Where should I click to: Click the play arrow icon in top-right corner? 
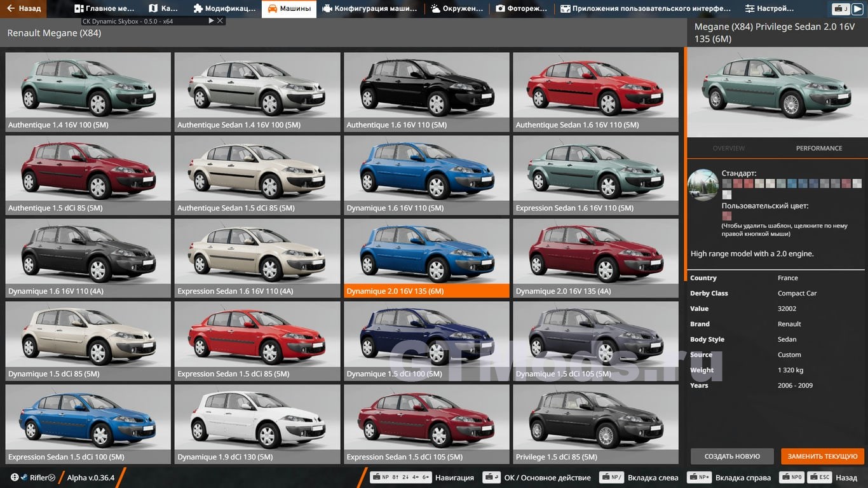tap(858, 9)
